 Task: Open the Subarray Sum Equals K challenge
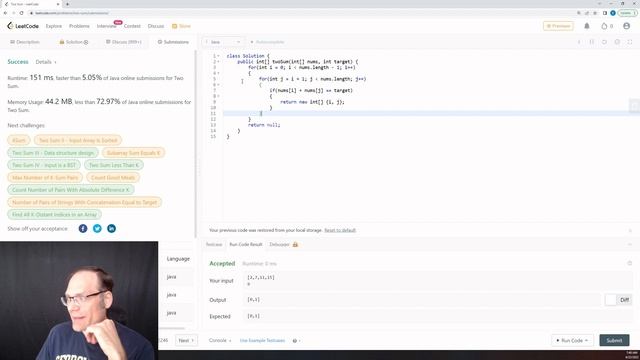coord(133,153)
